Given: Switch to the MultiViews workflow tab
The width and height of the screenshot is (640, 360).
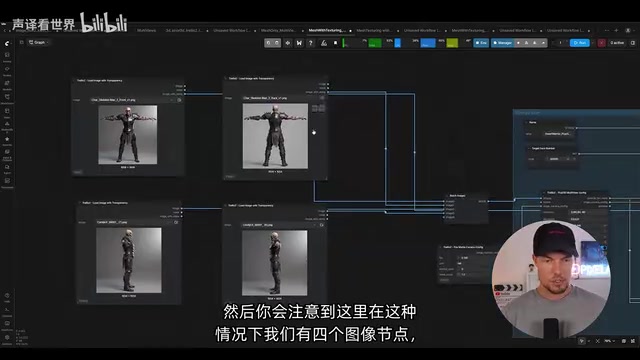Looking at the screenshot, I should click(146, 31).
